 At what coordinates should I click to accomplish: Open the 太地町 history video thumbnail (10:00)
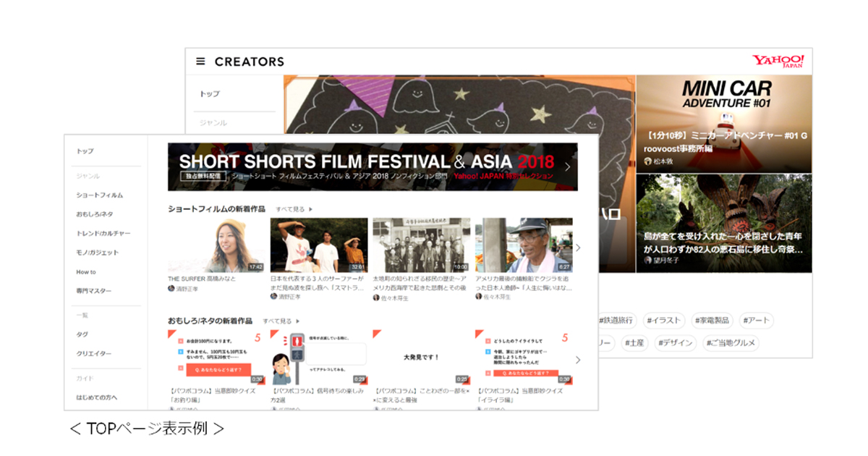tap(421, 245)
